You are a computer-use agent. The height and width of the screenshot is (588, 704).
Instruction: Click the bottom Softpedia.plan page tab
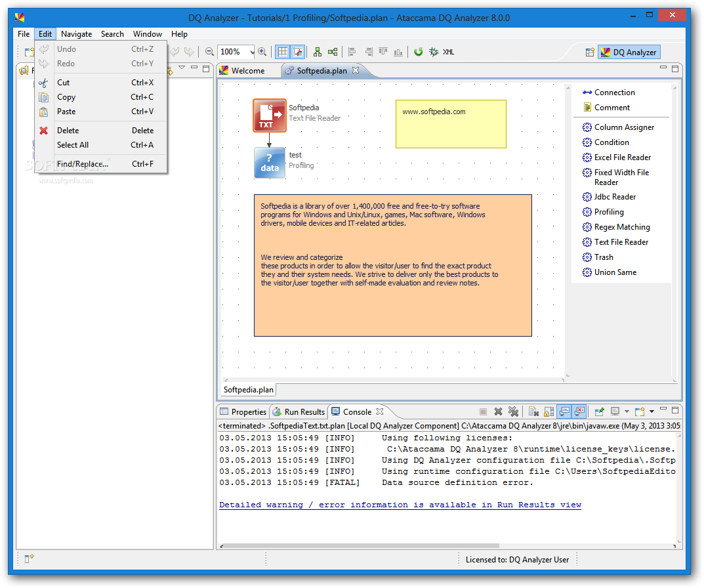click(248, 389)
